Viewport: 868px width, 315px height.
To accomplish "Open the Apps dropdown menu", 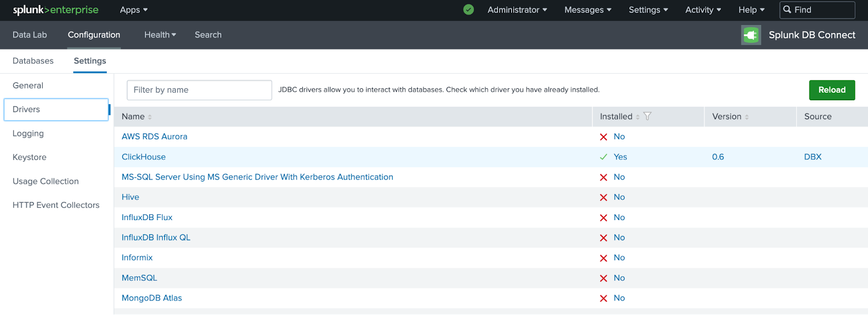I will click(x=133, y=10).
